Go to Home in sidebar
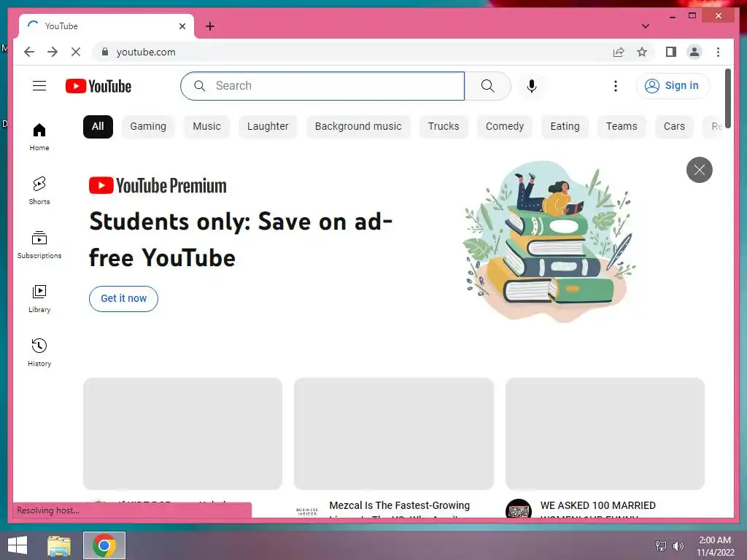 pyautogui.click(x=39, y=137)
